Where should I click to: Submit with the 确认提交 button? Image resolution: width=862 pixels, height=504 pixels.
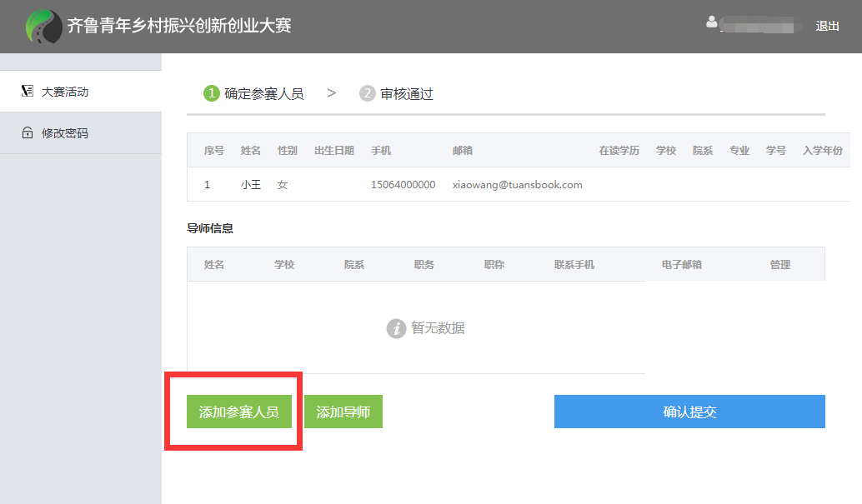point(689,412)
